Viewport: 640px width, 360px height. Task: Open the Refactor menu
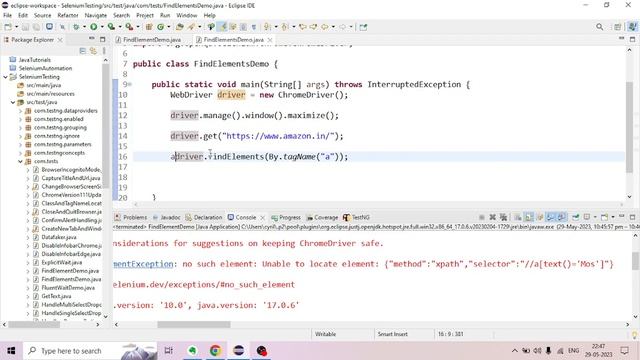pyautogui.click(x=68, y=15)
